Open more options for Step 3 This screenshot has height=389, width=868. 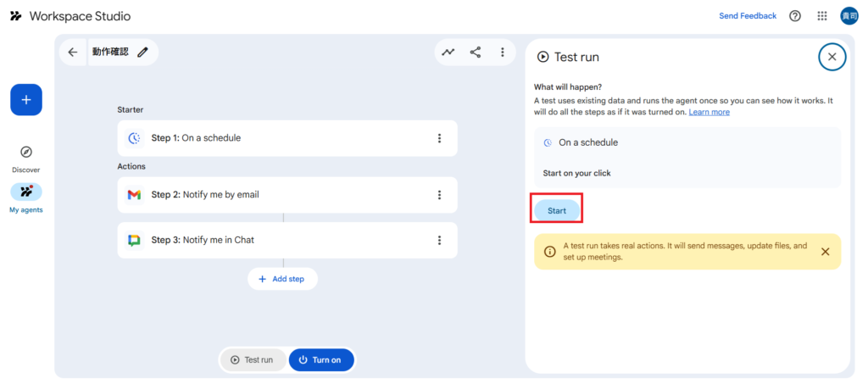pyautogui.click(x=439, y=240)
